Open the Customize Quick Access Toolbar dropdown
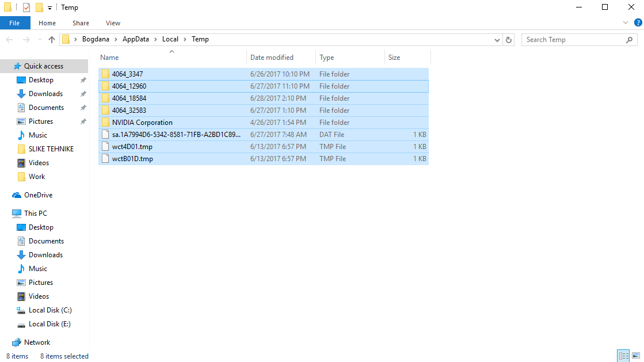 coord(49,8)
